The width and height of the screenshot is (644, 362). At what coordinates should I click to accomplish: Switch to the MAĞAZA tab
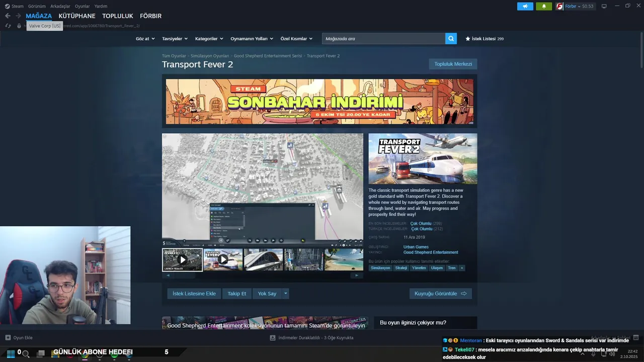39,16
